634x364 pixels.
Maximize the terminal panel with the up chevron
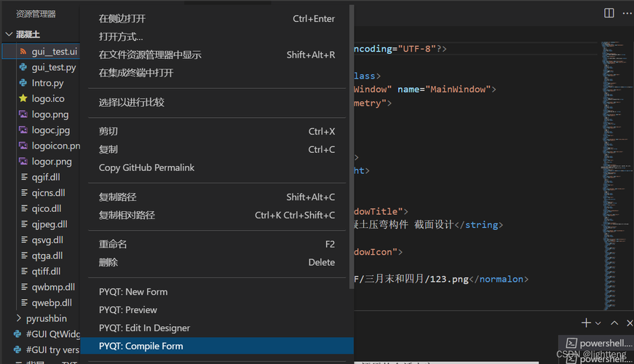point(614,323)
